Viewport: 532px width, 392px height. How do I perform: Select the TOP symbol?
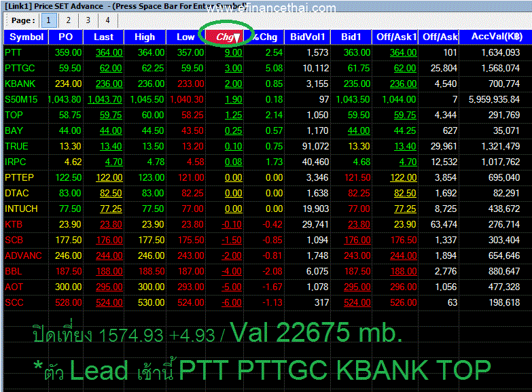coord(14,115)
